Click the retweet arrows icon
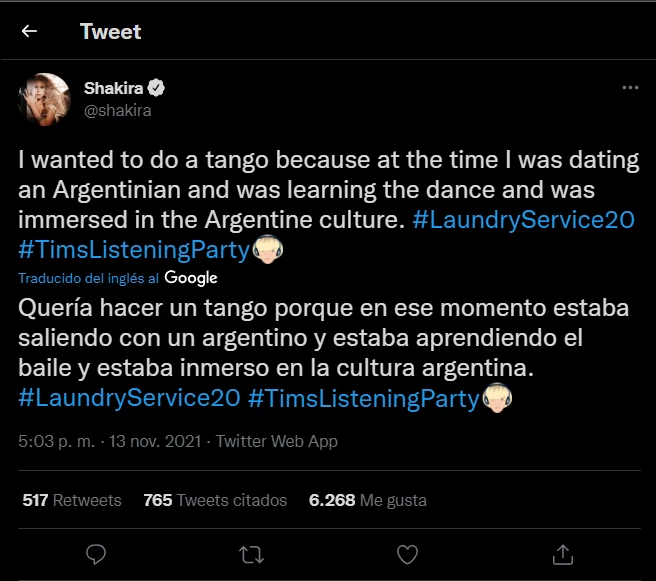This screenshot has width=656, height=581. (x=251, y=553)
